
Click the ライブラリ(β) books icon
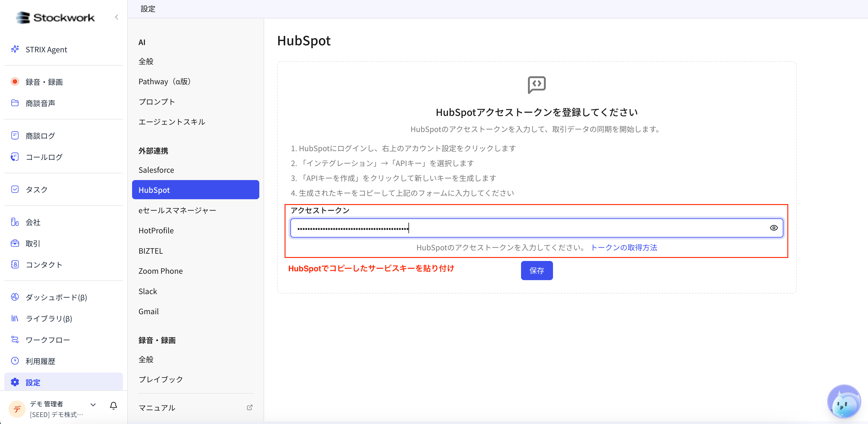[15, 318]
